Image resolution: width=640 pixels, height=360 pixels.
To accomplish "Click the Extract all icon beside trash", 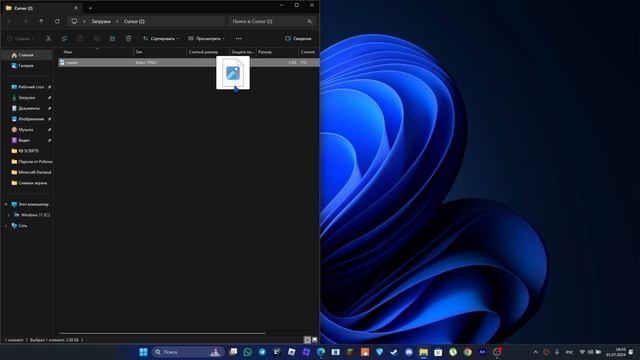I will [x=112, y=38].
